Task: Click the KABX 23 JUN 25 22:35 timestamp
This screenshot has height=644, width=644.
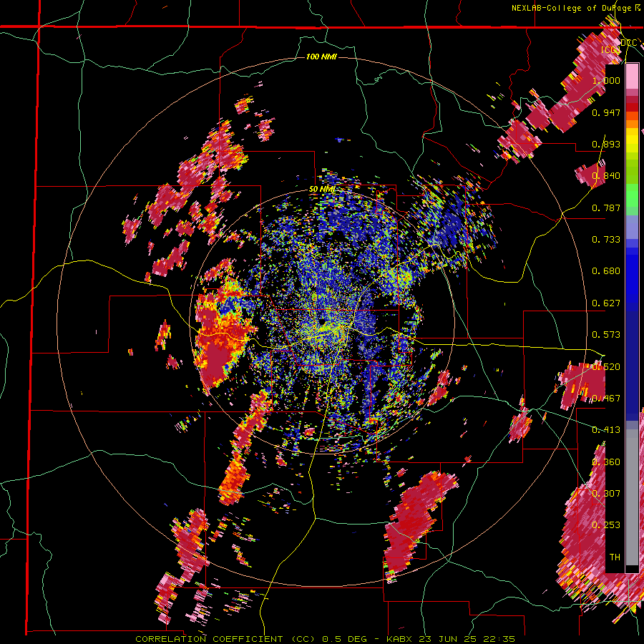Action: (451, 639)
